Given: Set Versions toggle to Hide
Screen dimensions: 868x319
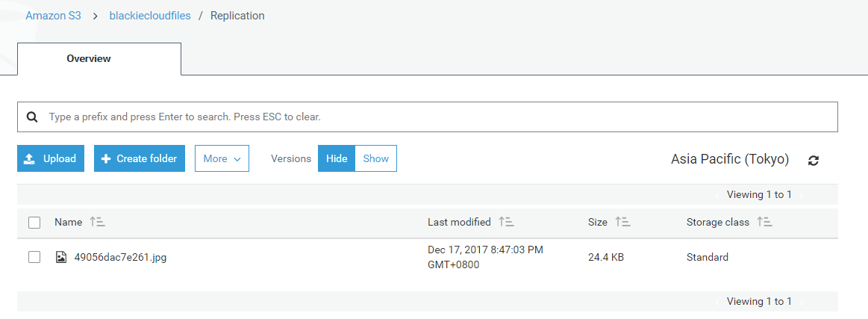Looking at the screenshot, I should tap(337, 158).
